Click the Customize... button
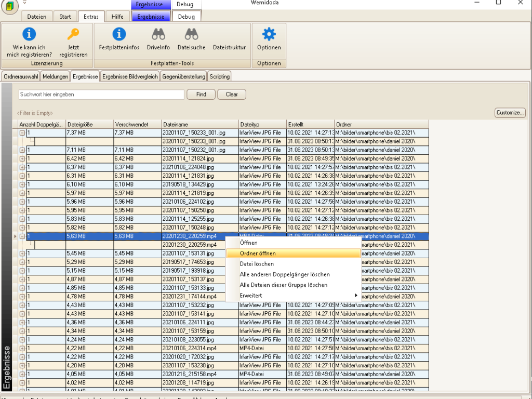532x399 pixels. [510, 113]
